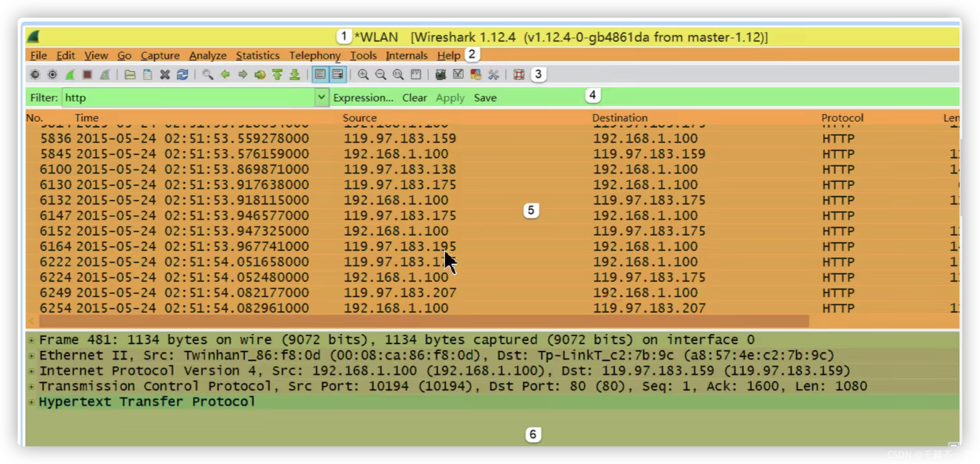Open capture options icon

coord(53,75)
